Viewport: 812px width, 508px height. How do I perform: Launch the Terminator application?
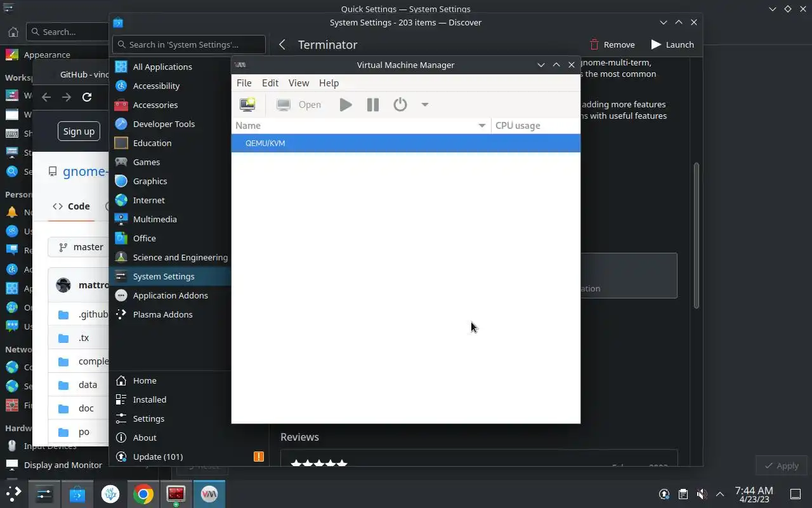672,44
